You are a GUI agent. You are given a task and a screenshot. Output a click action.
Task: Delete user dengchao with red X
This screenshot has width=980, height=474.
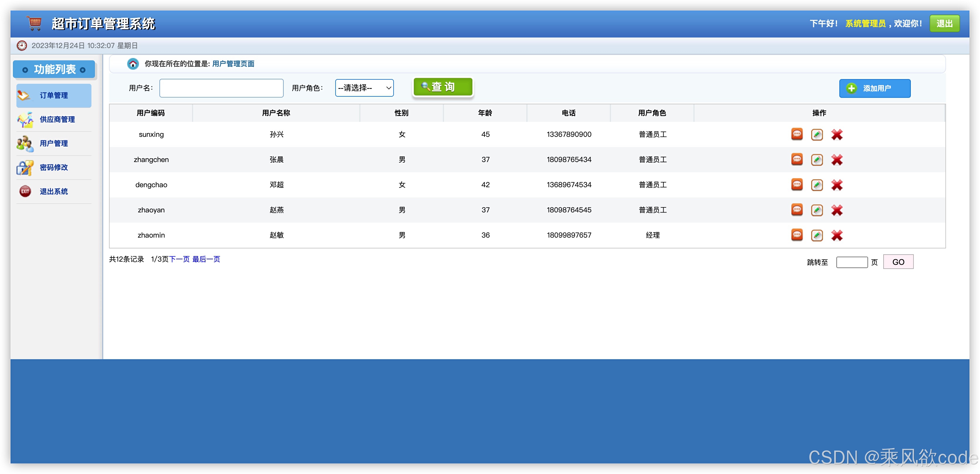837,185
